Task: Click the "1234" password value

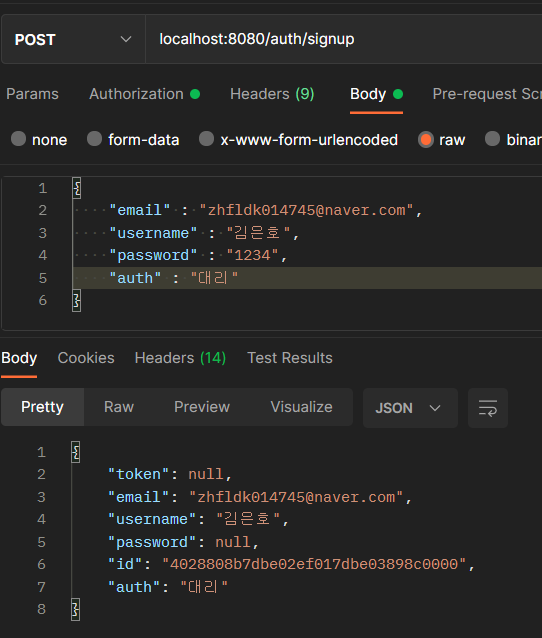Action: pos(252,256)
